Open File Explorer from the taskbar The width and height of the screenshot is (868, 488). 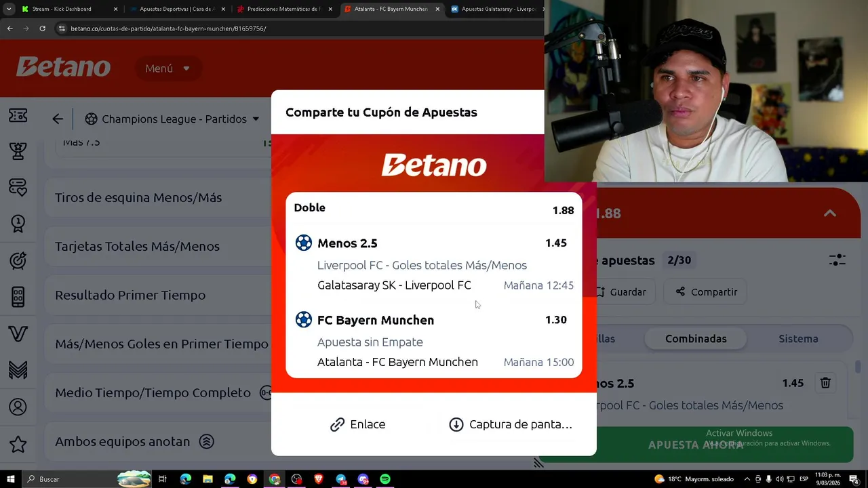(208, 479)
